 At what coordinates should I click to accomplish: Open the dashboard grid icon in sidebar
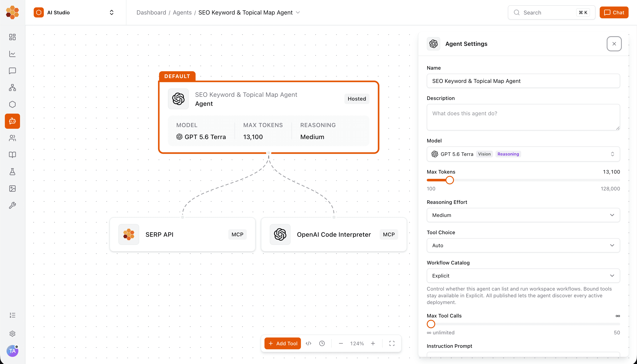(x=12, y=37)
